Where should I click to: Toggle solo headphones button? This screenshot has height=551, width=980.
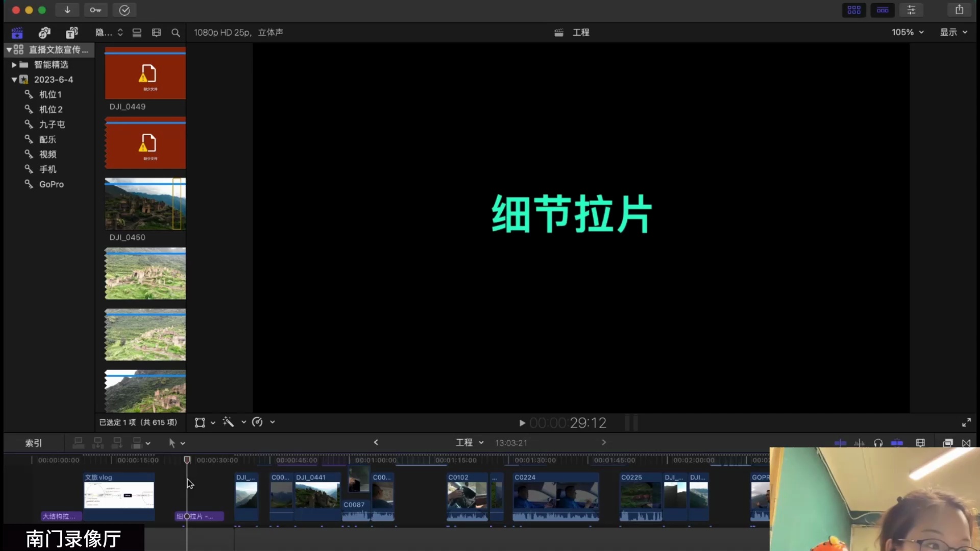tap(878, 443)
